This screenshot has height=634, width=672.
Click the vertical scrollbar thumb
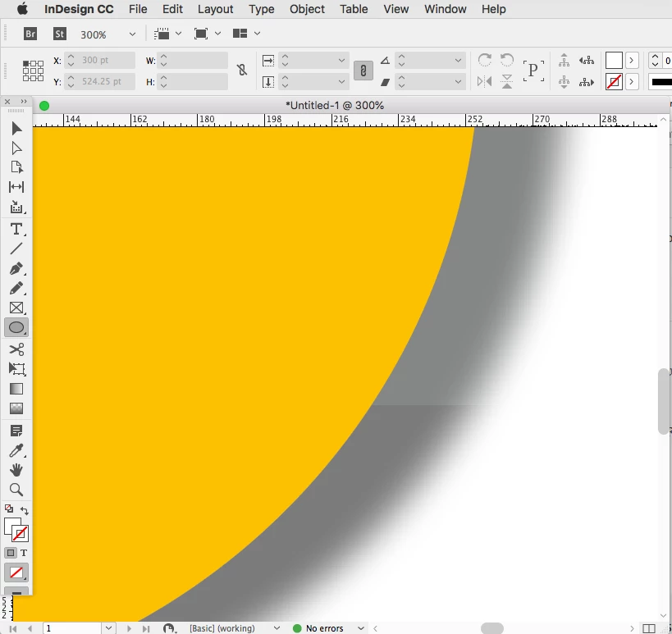(x=664, y=401)
